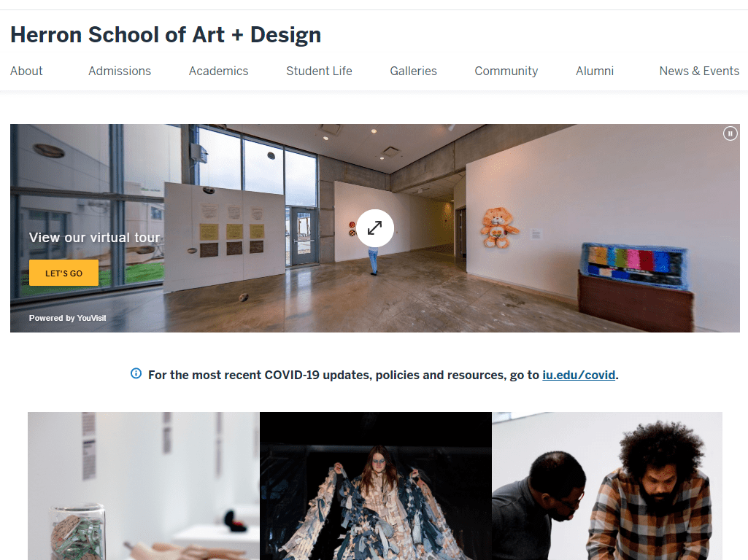Image resolution: width=748 pixels, height=560 pixels.
Task: Click the COVID-19 info circle icon
Action: [x=136, y=373]
